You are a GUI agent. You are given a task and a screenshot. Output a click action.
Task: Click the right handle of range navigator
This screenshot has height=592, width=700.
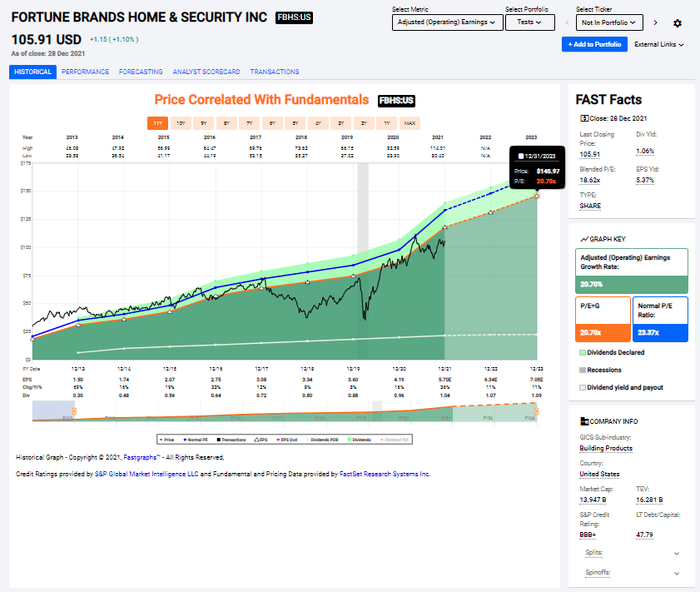point(536,411)
